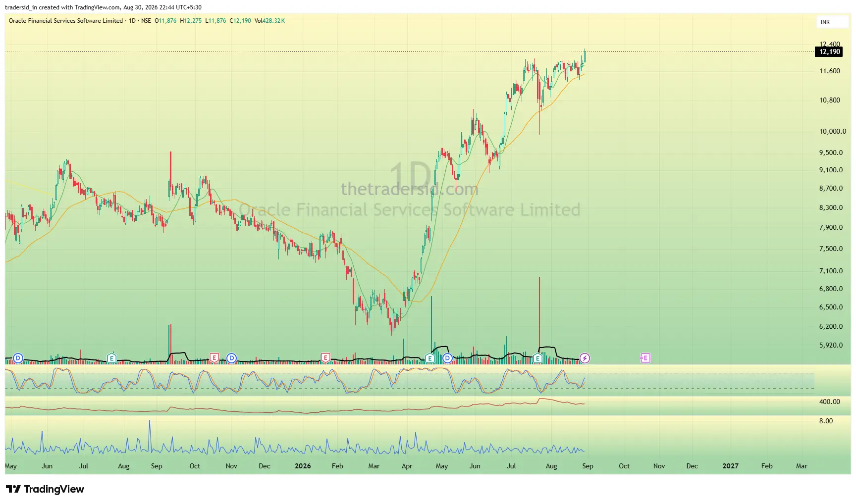Select the 1D interval label in the legend
Image resolution: width=856 pixels, height=504 pixels.
click(132, 21)
